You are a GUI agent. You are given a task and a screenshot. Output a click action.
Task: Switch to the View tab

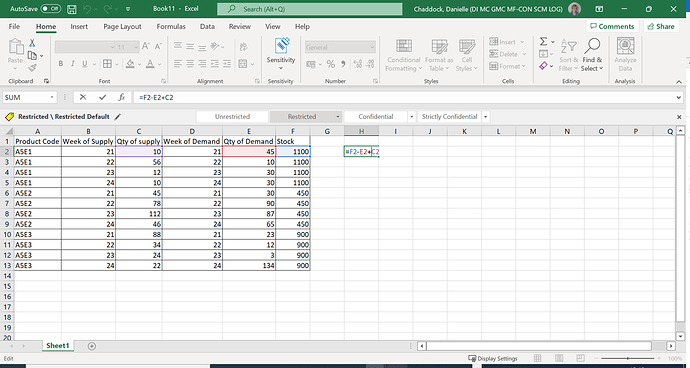(273, 26)
